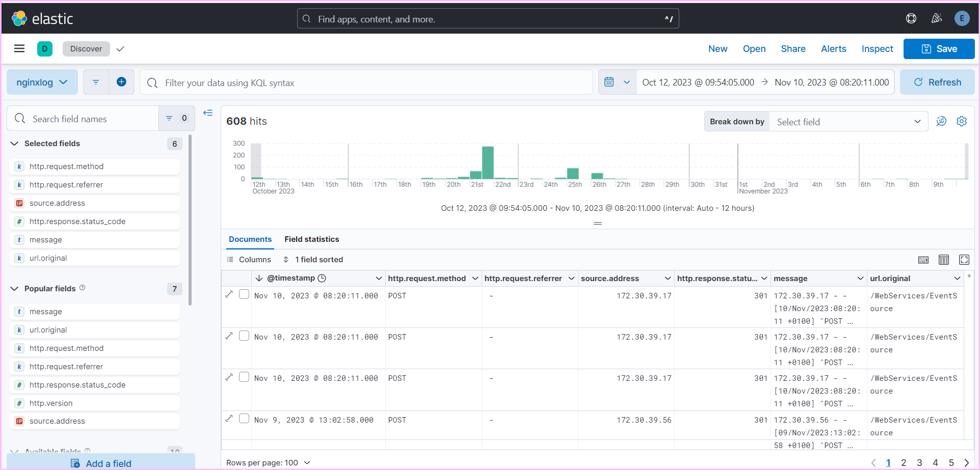This screenshot has width=980, height=470.
Task: Focus the Find apps global search bar
Action: tap(488, 19)
